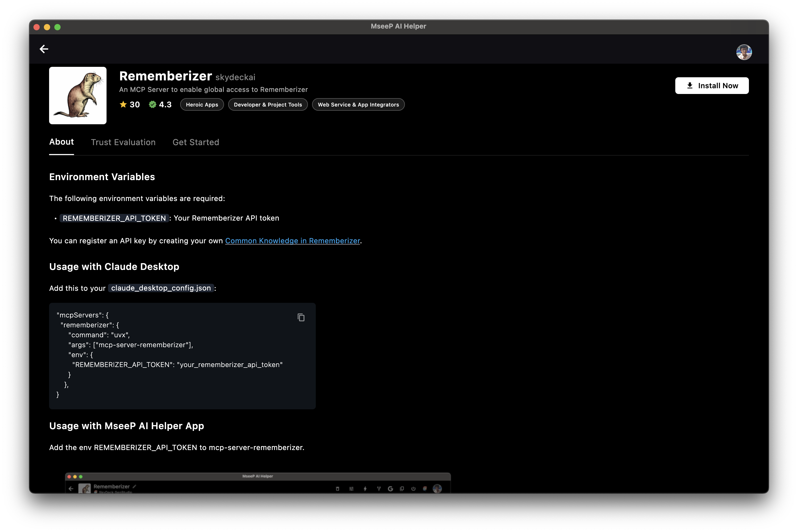Open the embedded MseeP AI Helper screenshot

point(258,482)
